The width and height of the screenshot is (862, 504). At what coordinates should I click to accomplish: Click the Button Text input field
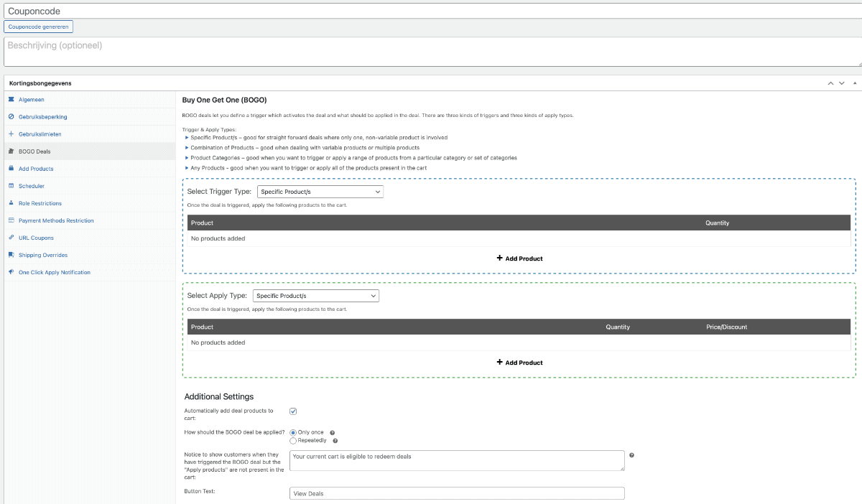click(x=457, y=493)
